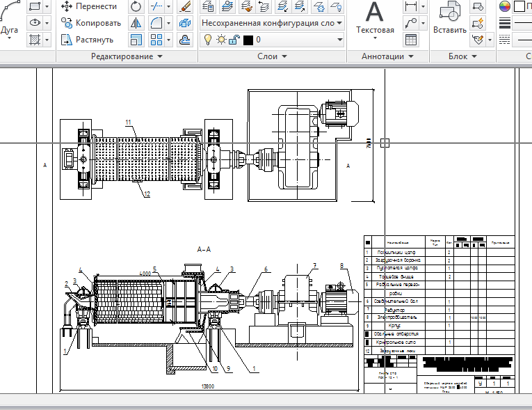Open the Rectangle tool dropdown arrow

47,6
